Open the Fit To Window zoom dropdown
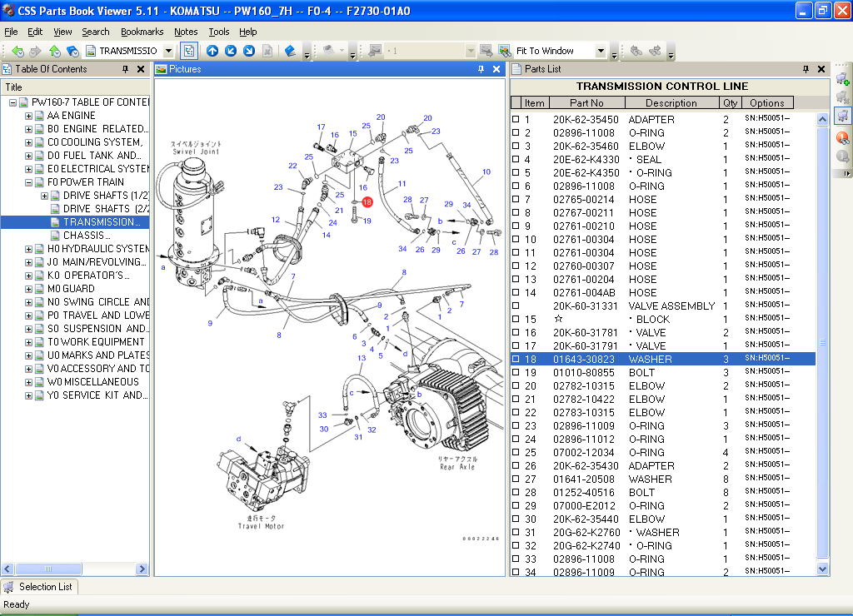 [601, 51]
